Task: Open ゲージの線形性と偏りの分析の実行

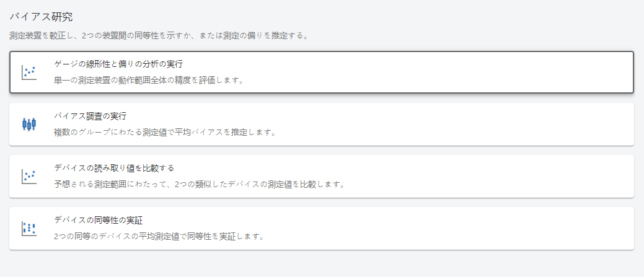Action: click(x=118, y=64)
